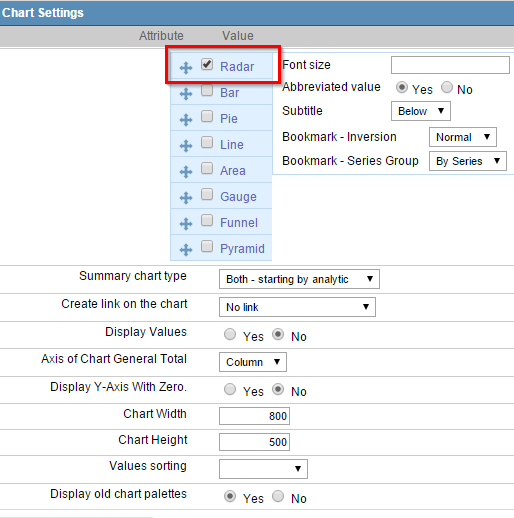Click the move handle icon beside Pyramid
Image resolution: width=514 pixels, height=518 pixels.
[x=186, y=250]
